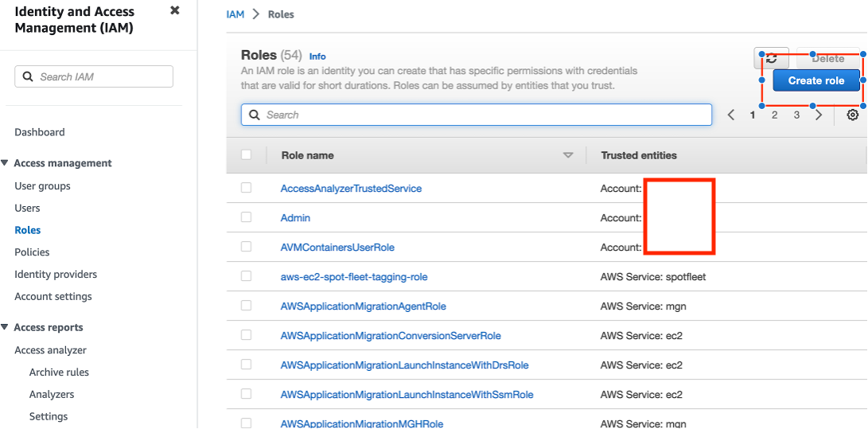Image resolution: width=868 pixels, height=429 pixels.
Task: Check the AWSApplicationMigrationLaunchInstanceWithDrsRole checkbox
Action: coord(247,365)
